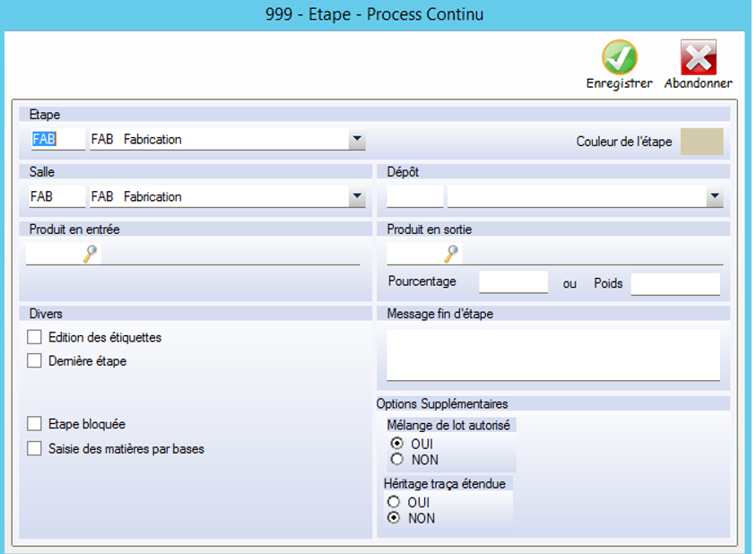This screenshot has width=756, height=554.
Task: Click the red Abandonner cross icon
Action: (698, 57)
